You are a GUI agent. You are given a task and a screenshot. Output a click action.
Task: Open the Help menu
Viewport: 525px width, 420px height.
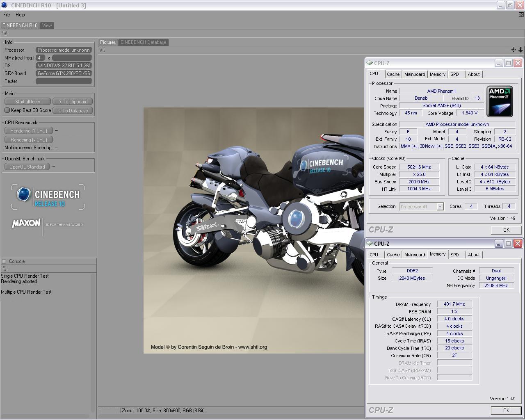click(20, 15)
